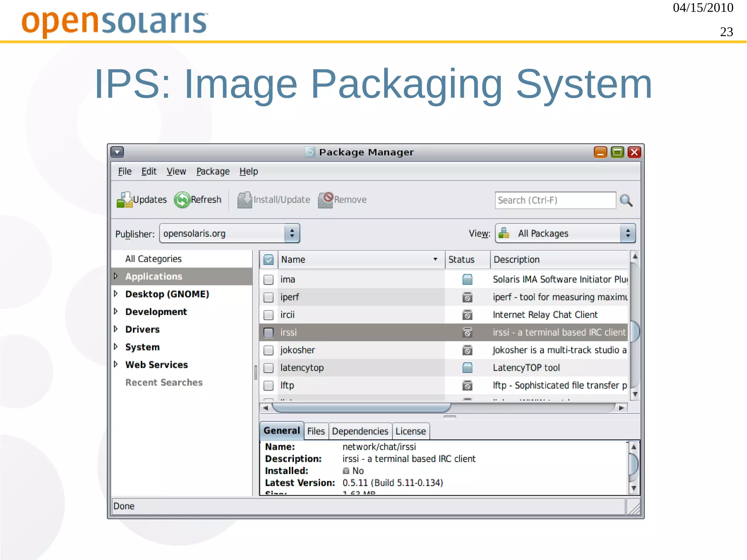Open the View All Packages dropdown
This screenshot has width=747, height=560.
click(x=565, y=233)
